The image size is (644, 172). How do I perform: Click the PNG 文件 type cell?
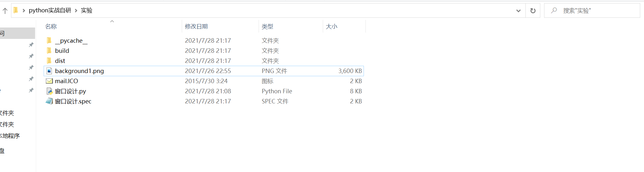click(274, 71)
